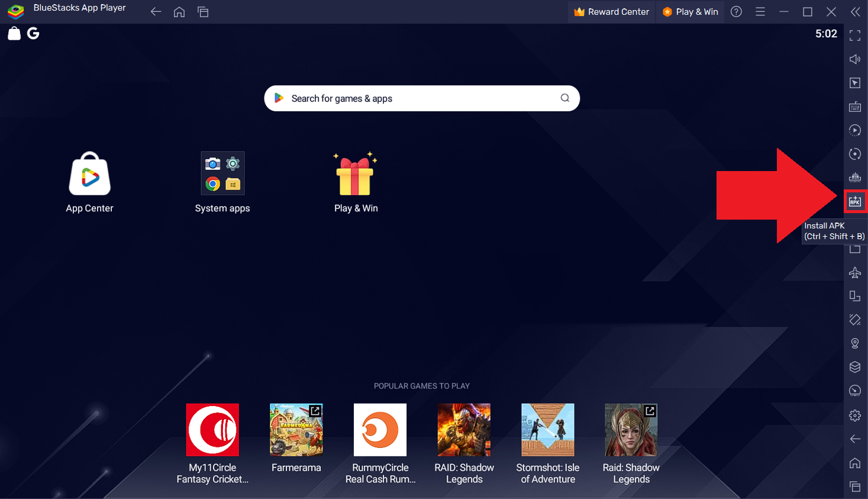Image resolution: width=868 pixels, height=499 pixels.
Task: Click the RAM chip icon in sidebar
Action: coord(855,178)
